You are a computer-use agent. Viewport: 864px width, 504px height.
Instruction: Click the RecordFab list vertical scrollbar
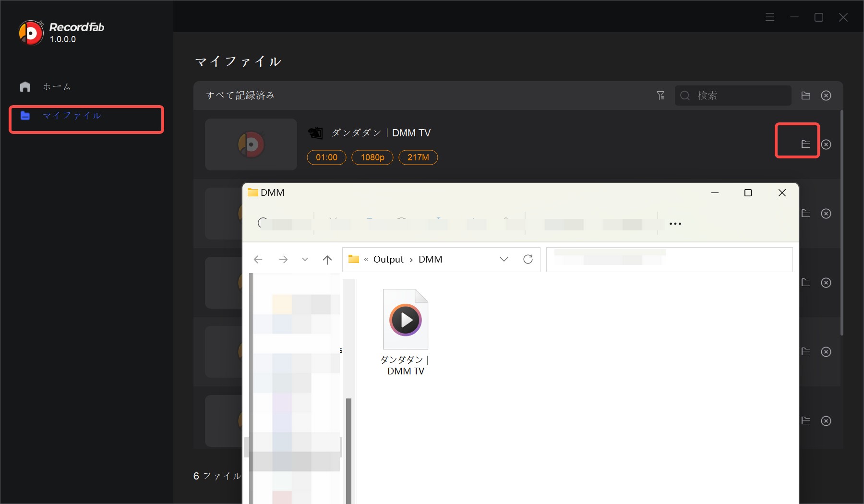841,223
